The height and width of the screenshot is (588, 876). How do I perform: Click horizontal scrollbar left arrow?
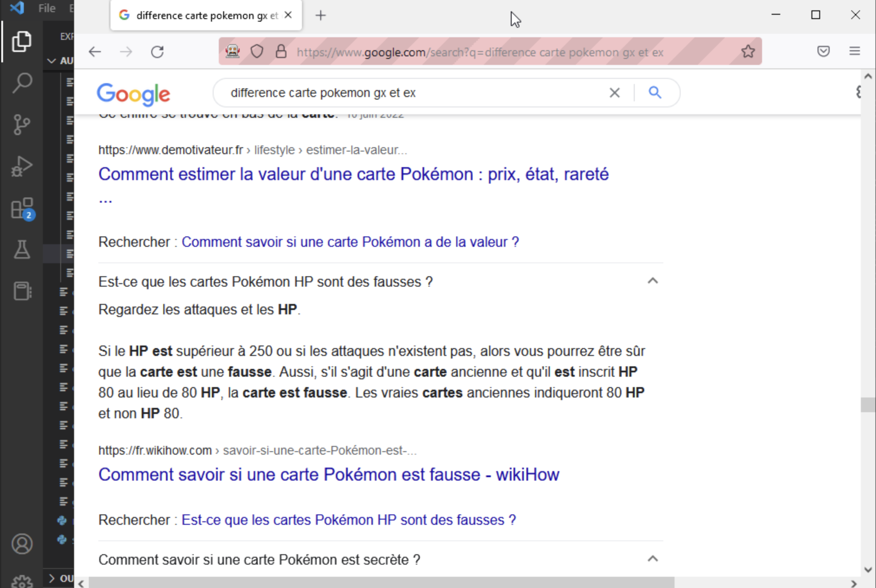point(81,583)
